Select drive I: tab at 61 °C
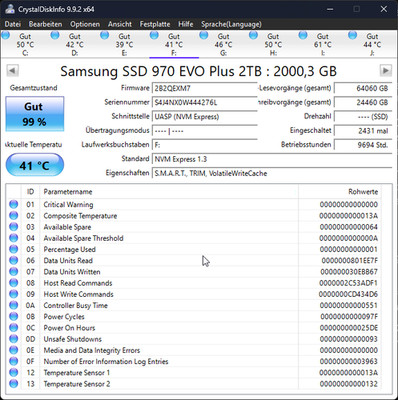 323,44
